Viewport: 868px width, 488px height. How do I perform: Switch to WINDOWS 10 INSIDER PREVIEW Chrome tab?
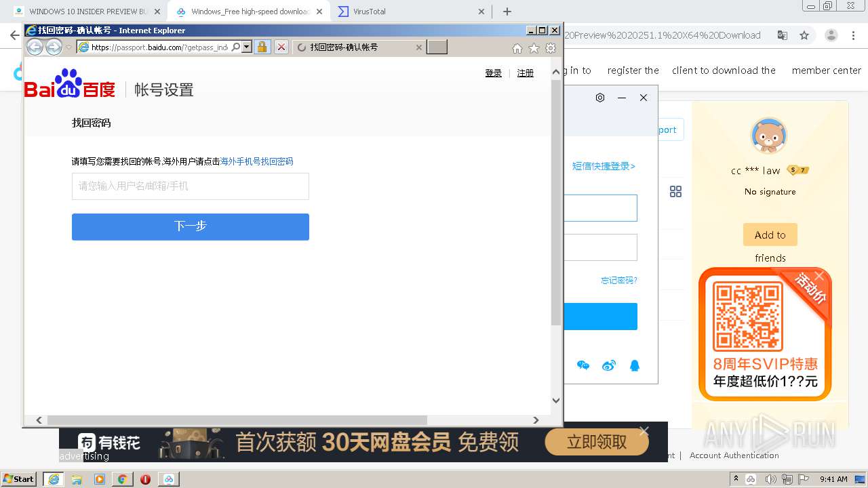(87, 12)
